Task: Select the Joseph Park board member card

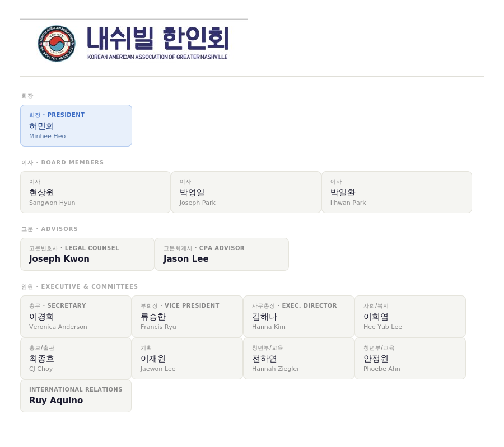Action: pos(246,192)
